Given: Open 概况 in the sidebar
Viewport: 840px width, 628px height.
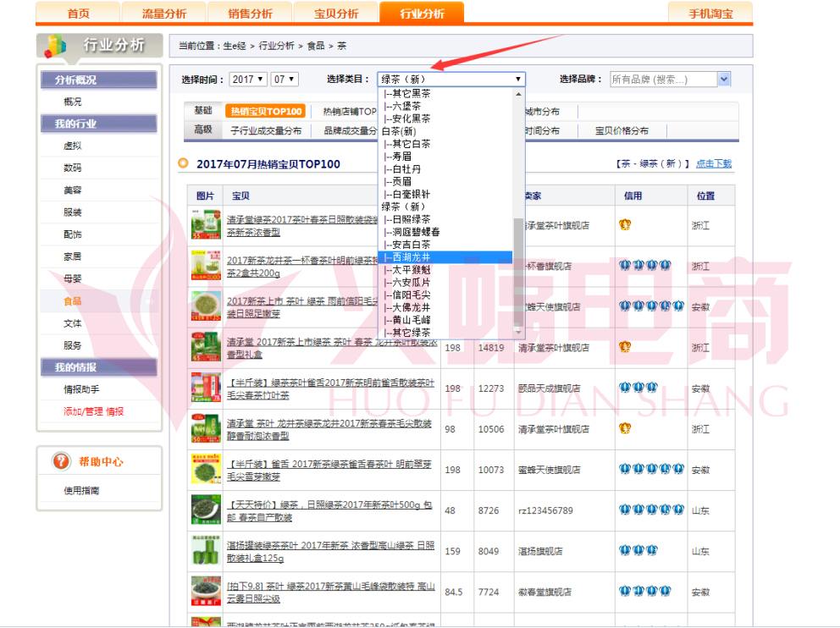Looking at the screenshot, I should coord(73,102).
